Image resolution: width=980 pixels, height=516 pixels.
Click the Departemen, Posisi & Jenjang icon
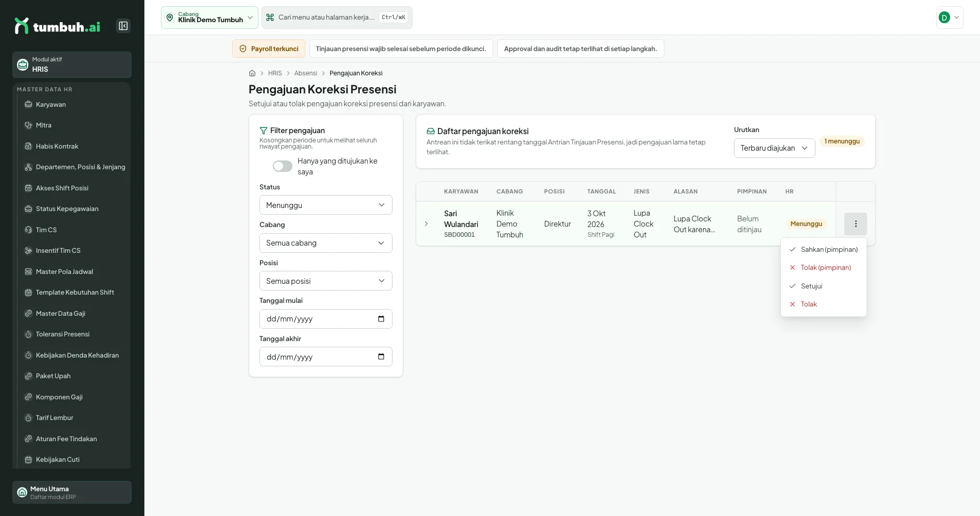tap(28, 167)
